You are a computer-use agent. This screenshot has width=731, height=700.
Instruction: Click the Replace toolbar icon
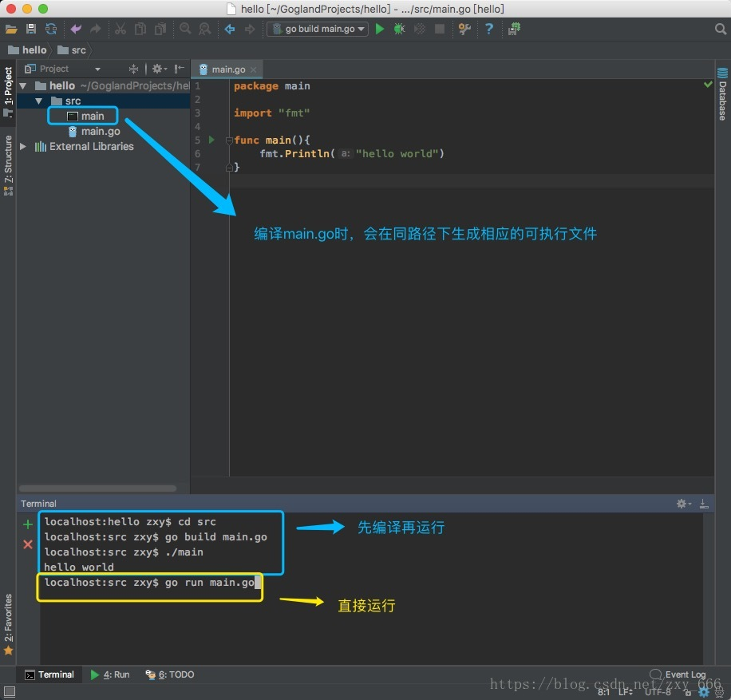coord(204,29)
